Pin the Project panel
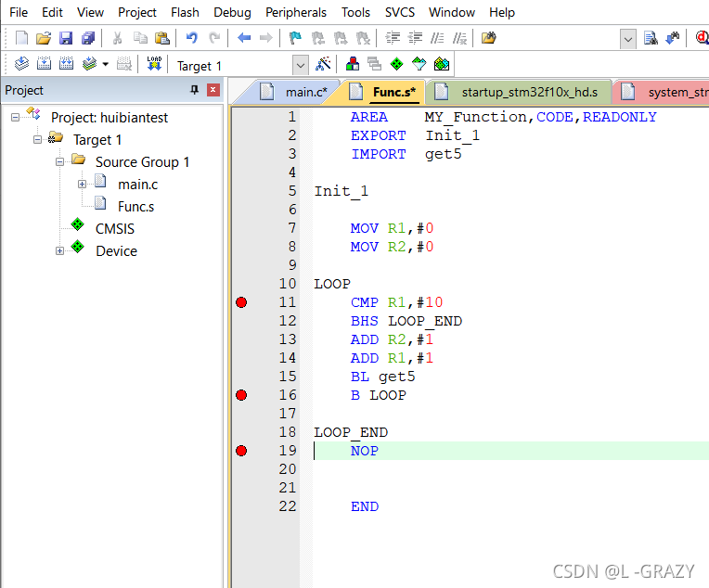 [x=195, y=90]
